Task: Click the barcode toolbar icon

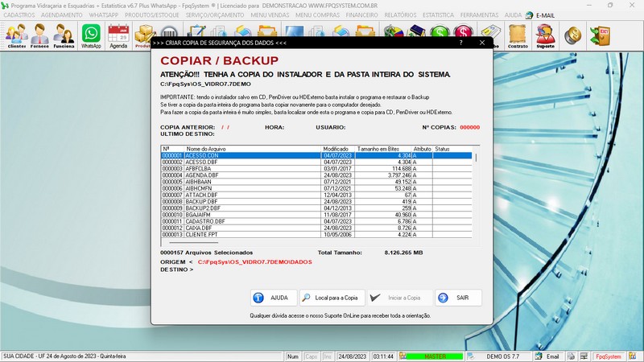Action: pos(169,33)
